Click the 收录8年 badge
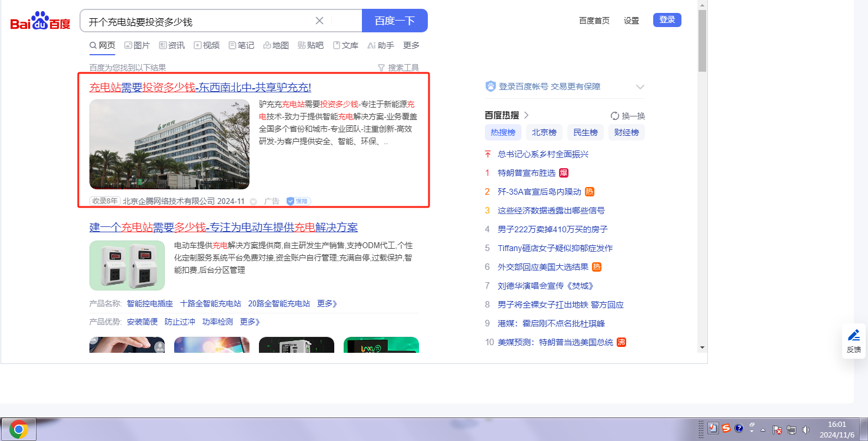 tap(105, 201)
